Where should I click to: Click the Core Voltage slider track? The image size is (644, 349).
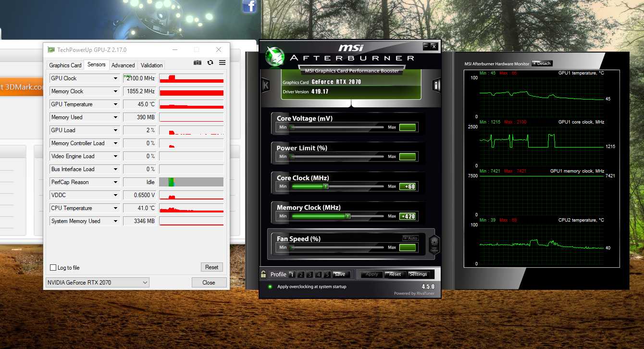click(337, 127)
